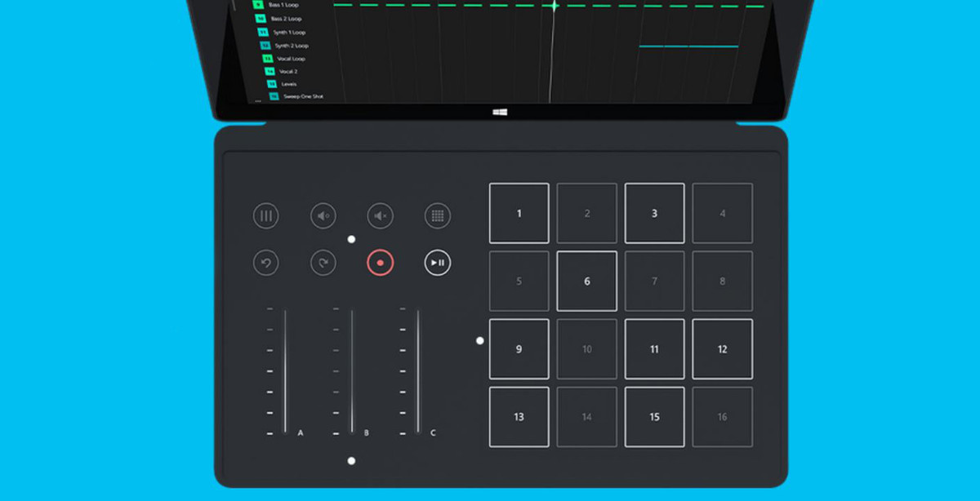Click the Sweep One Shot track
This screenshot has height=501, width=980.
[x=302, y=96]
